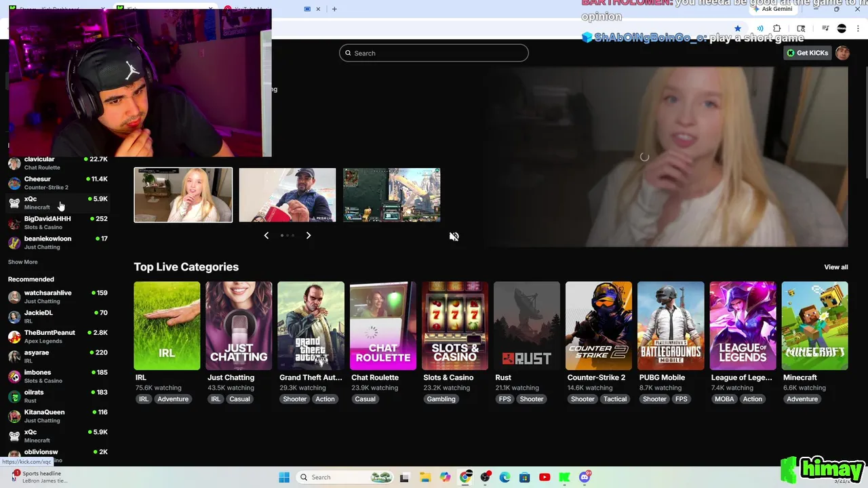The image size is (868, 488).
Task: Open the IRL category card
Action: click(x=167, y=326)
